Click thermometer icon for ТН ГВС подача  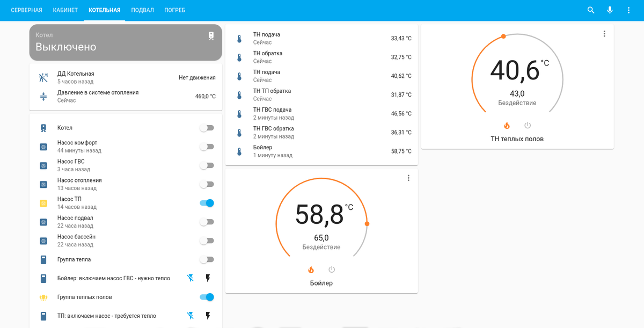tap(239, 114)
